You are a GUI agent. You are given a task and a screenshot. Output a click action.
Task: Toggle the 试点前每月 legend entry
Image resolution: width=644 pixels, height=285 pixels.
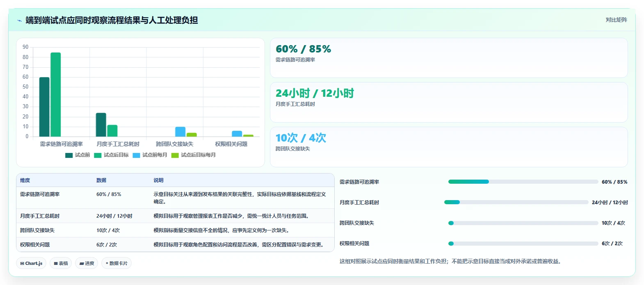150,155
